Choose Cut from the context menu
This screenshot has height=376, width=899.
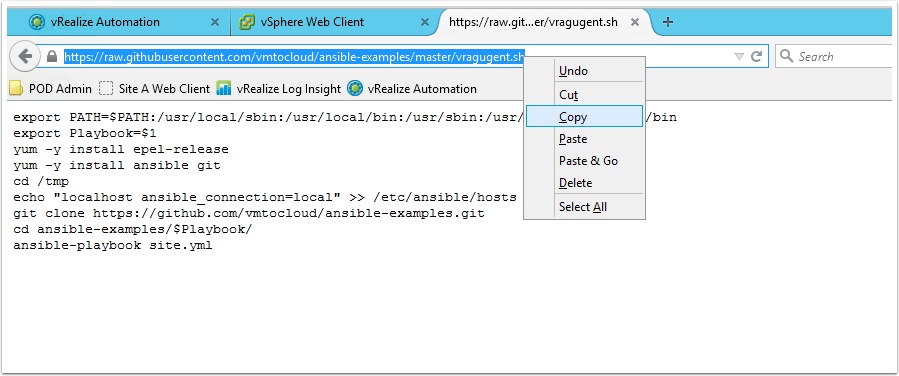click(585, 95)
